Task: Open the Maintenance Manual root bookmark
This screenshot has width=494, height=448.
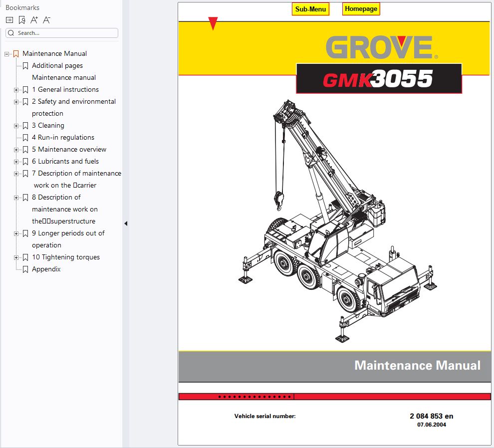Action: [54, 53]
